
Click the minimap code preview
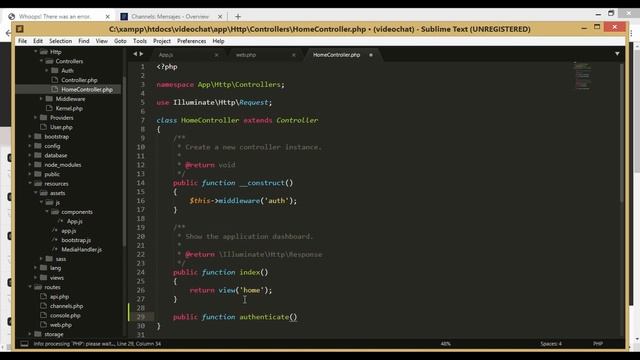click(582, 75)
